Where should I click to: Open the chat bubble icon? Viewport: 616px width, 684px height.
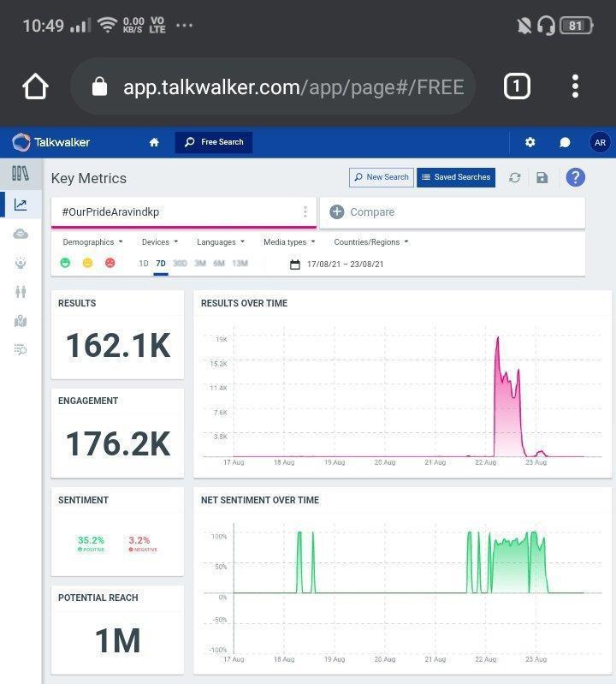tap(565, 143)
